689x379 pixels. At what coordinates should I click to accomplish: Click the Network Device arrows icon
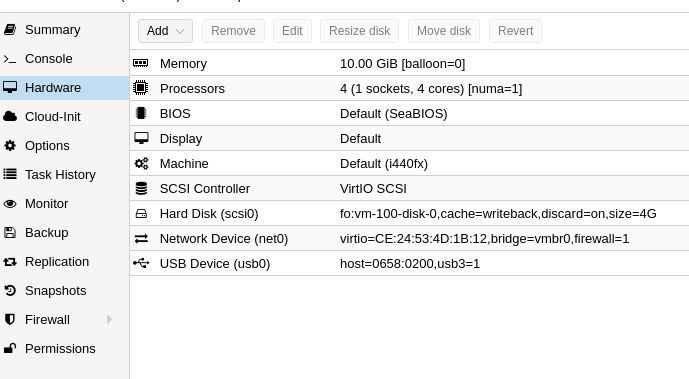pos(141,238)
